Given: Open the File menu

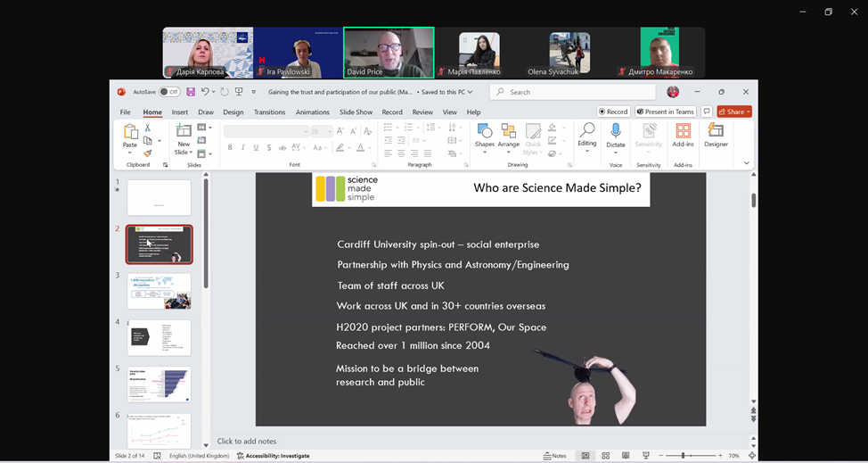Looking at the screenshot, I should tap(126, 112).
